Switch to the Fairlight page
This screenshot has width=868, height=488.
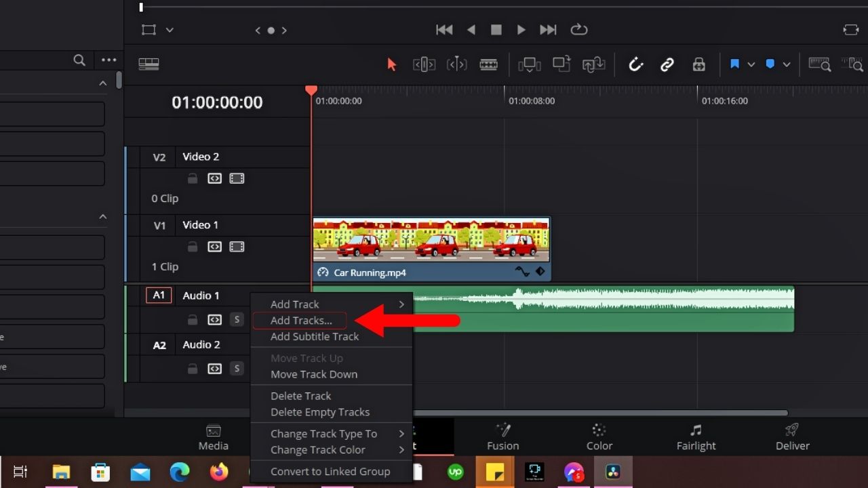(x=696, y=437)
